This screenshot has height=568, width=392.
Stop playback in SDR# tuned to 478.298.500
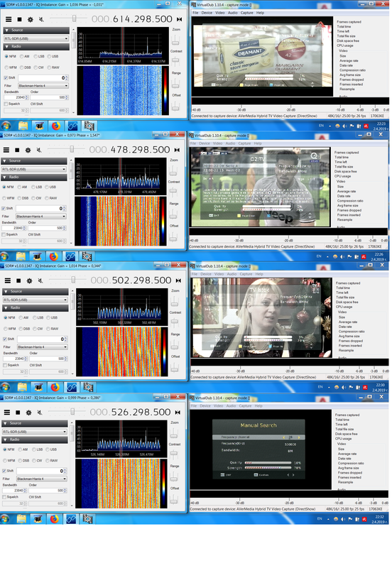pos(17,150)
